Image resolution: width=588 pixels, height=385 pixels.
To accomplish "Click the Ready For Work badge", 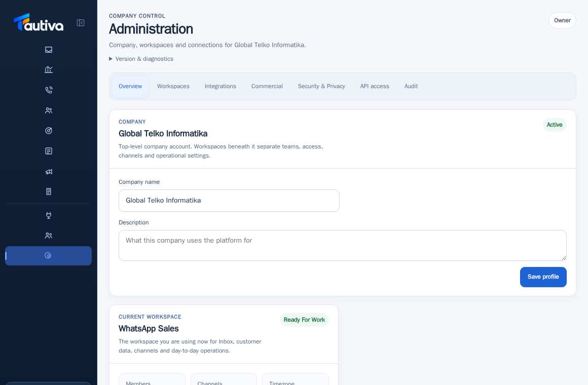I will (x=304, y=320).
